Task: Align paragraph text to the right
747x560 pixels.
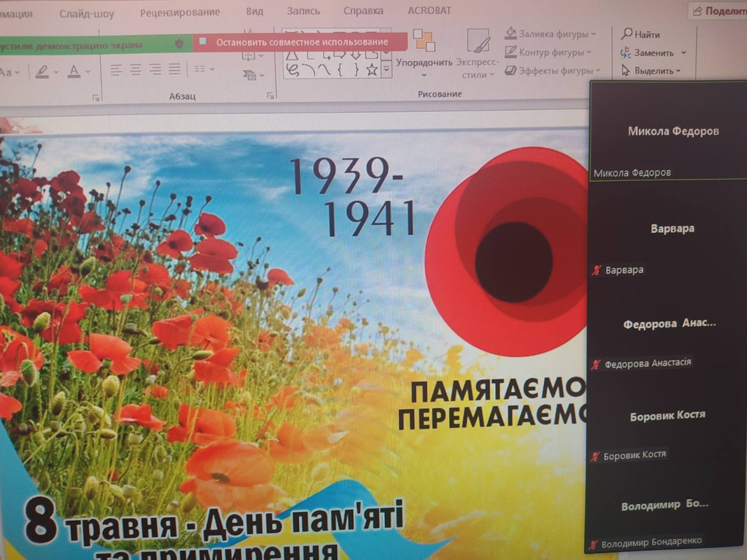Action: point(155,71)
